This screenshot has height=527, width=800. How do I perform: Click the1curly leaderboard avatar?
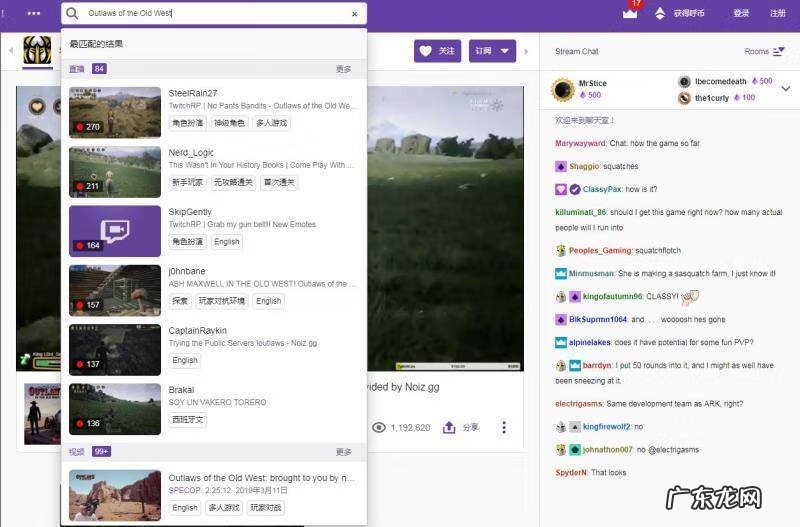684,98
